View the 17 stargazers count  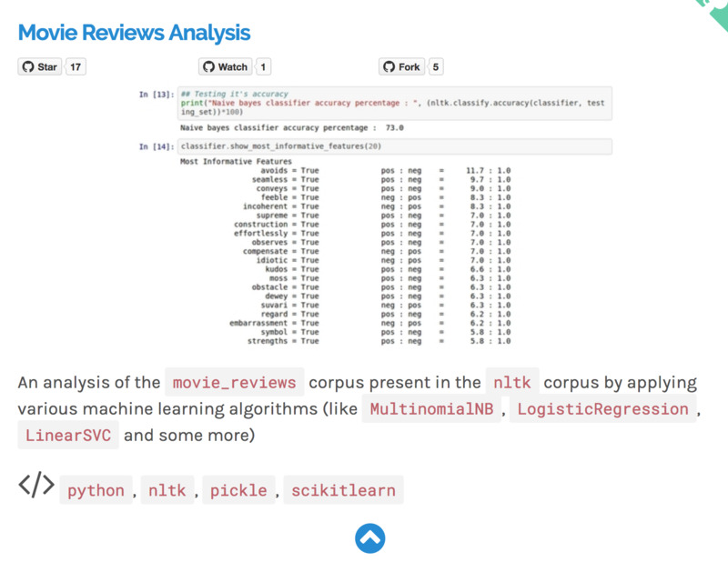point(76,66)
